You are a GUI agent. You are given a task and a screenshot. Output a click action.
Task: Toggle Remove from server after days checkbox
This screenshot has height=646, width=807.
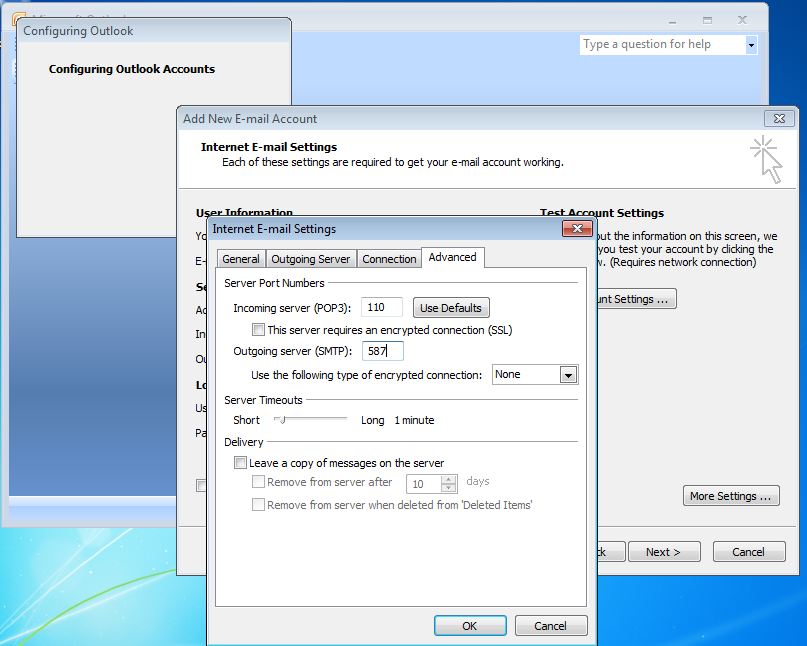tap(258, 482)
